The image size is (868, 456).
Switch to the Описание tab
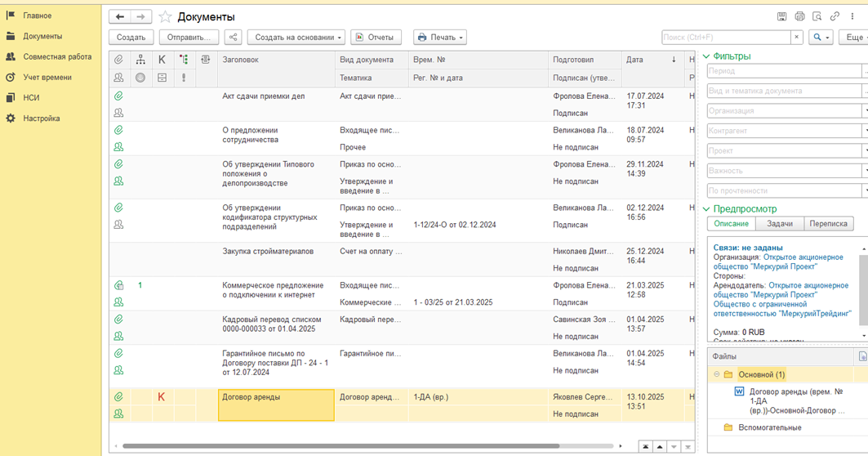pos(732,224)
